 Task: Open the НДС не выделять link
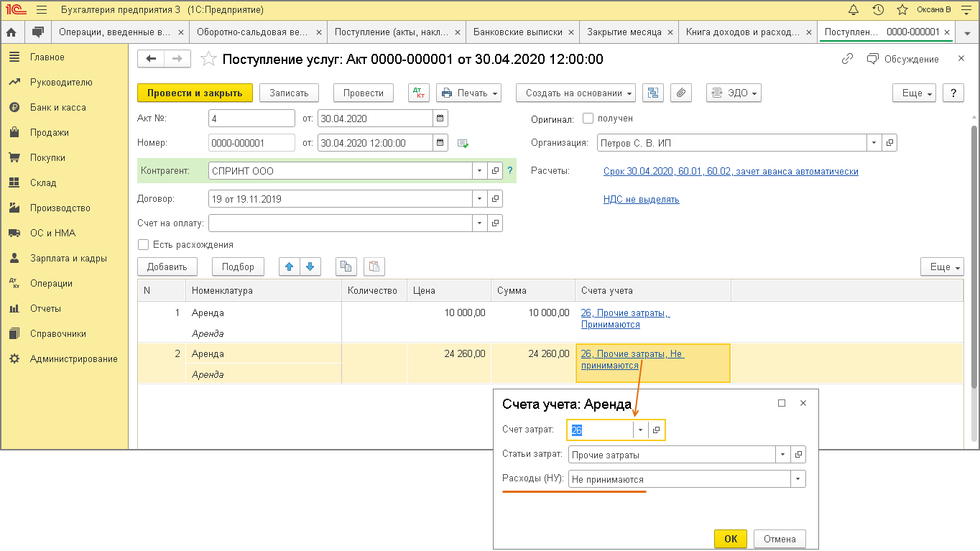[x=641, y=199]
